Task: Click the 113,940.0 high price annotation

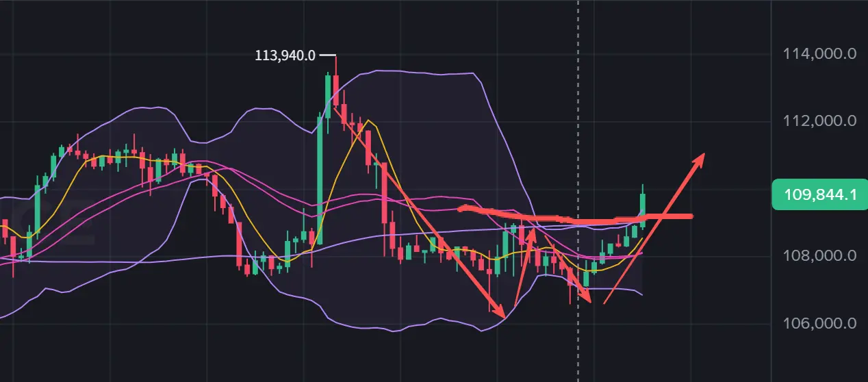Action: click(285, 55)
